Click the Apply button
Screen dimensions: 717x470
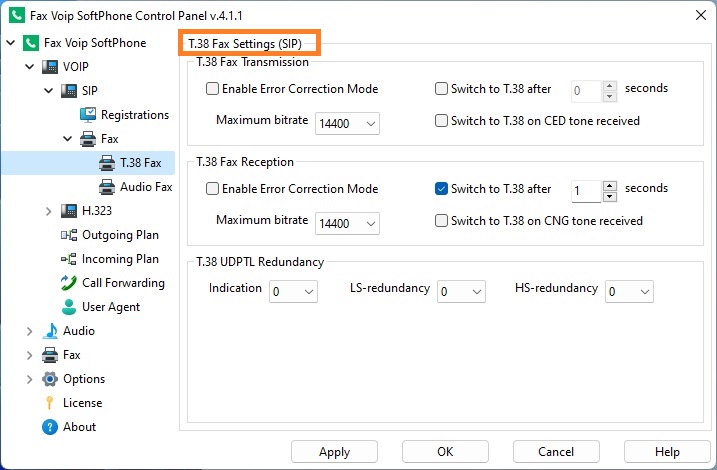click(334, 452)
